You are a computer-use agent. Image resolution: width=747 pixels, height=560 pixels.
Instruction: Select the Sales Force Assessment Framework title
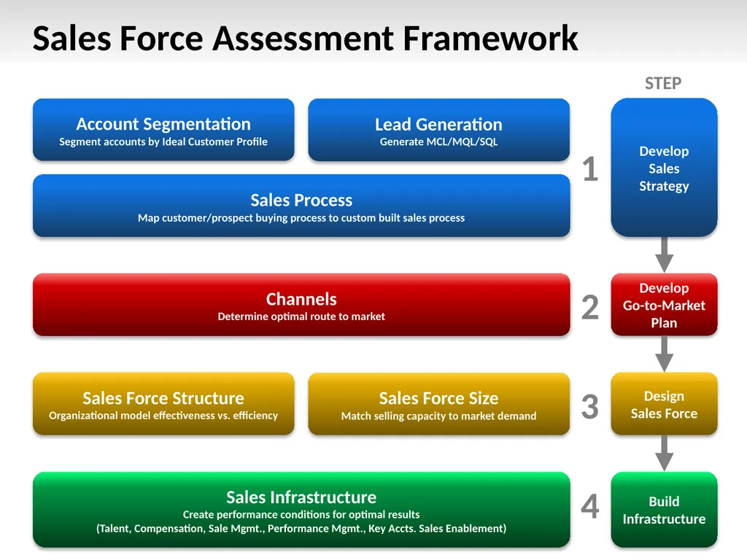[x=303, y=38]
